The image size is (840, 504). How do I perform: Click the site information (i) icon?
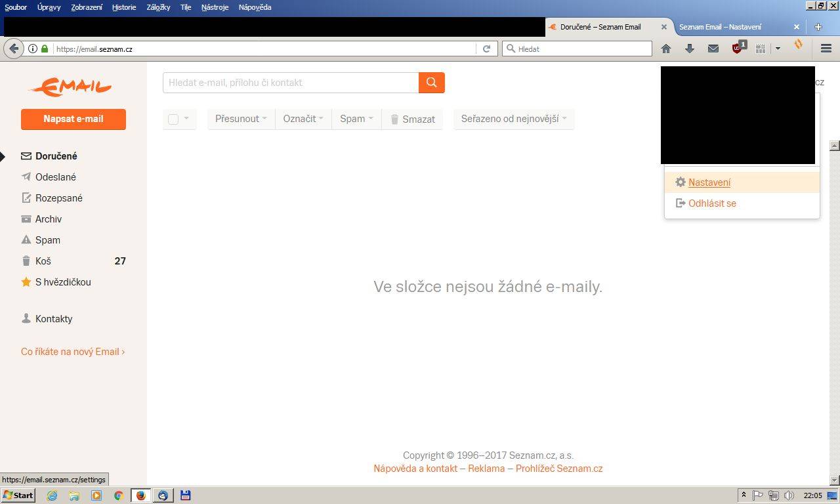(32, 49)
